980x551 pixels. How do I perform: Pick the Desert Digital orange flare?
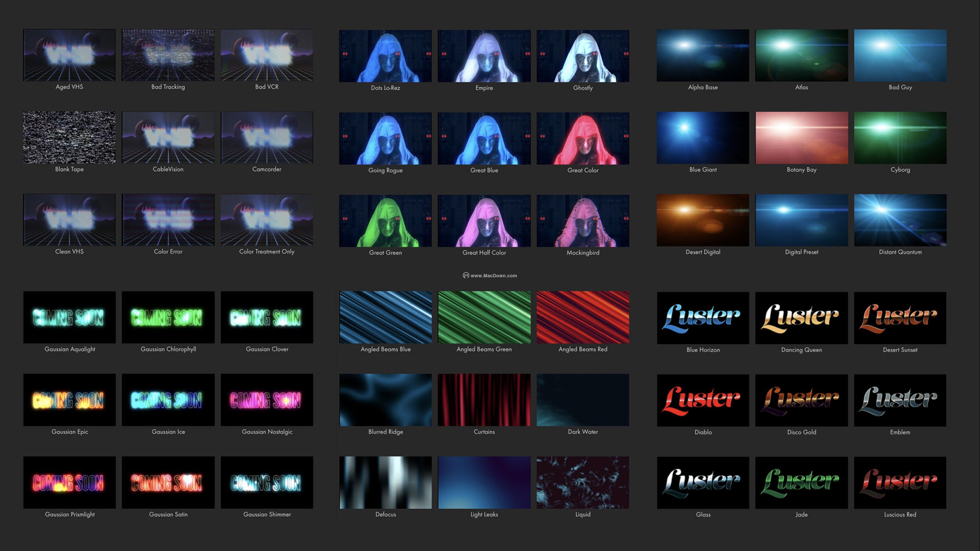point(703,220)
